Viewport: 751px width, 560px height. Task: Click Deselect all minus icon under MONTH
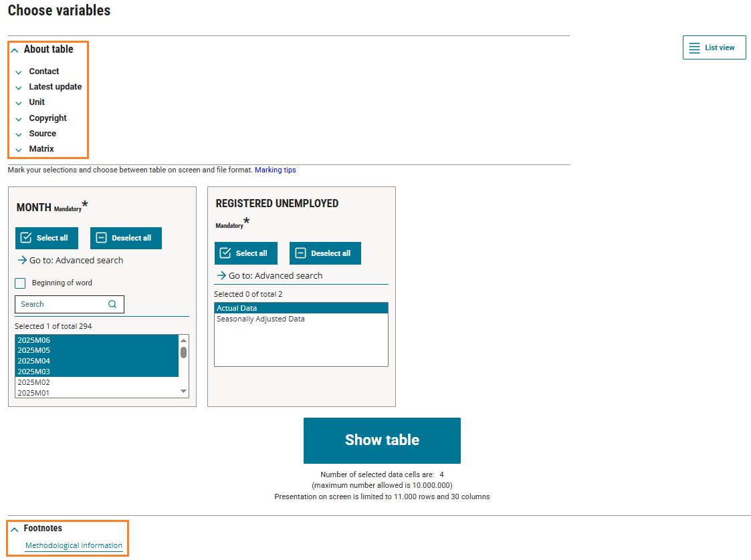pyautogui.click(x=102, y=238)
